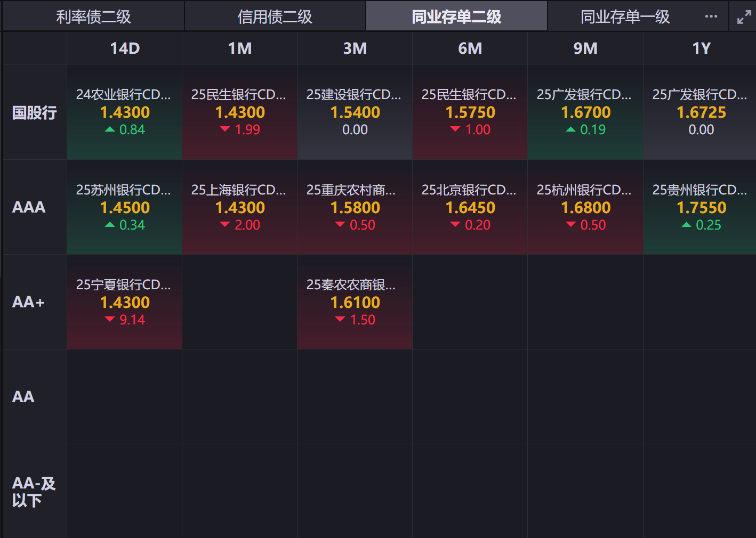
Task: Open 25秦农农商银 quote cell
Action: [x=355, y=302]
